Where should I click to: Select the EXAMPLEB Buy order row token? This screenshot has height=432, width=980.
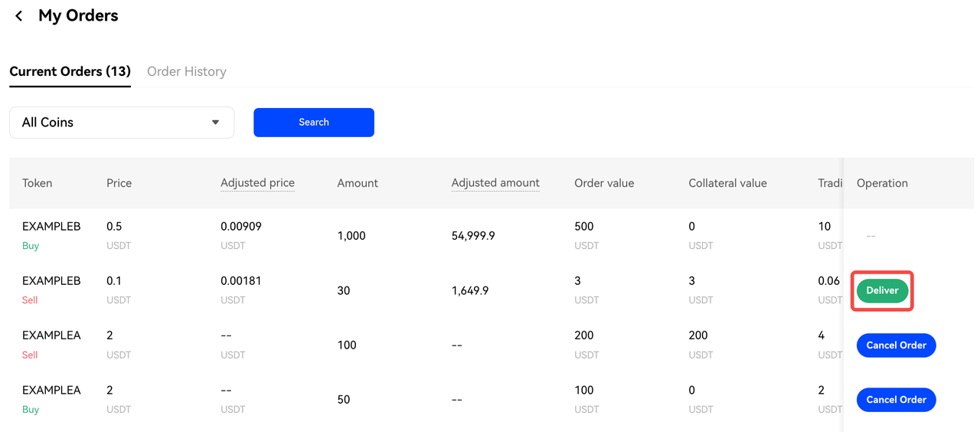pos(51,227)
